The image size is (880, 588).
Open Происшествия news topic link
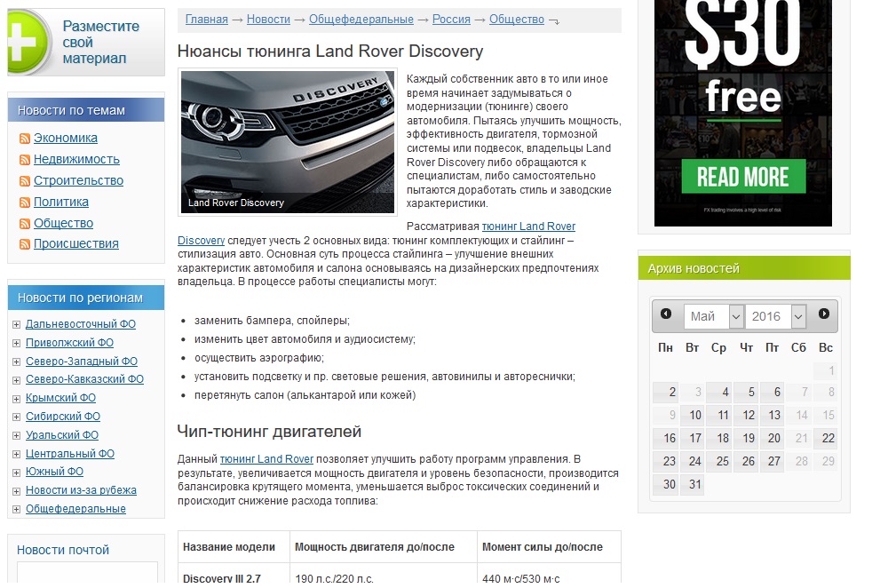coord(75,243)
